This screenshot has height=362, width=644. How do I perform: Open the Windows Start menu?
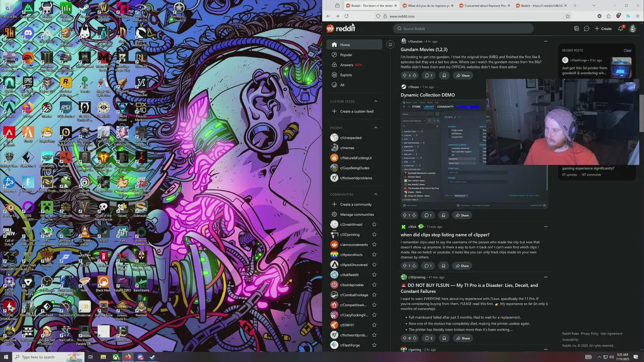point(6,357)
